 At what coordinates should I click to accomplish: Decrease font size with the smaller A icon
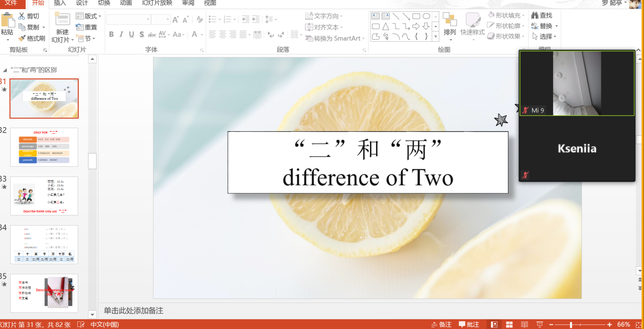[x=187, y=20]
